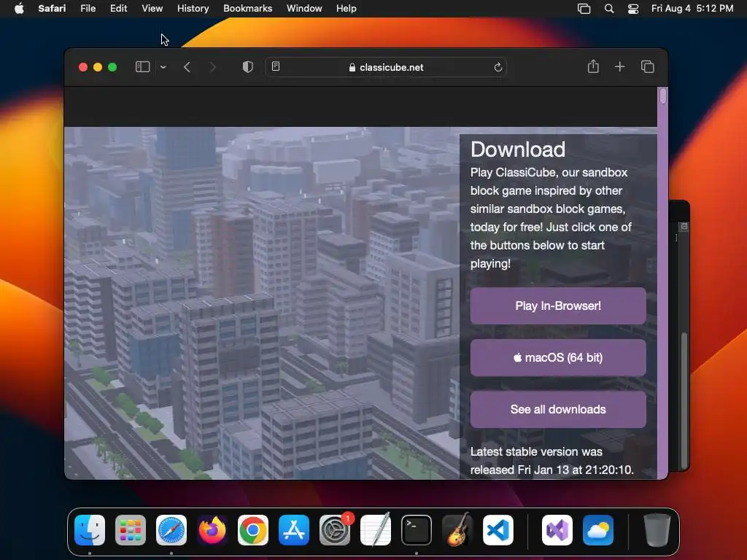The image size is (747, 560).
Task: Open the privacy report shield icon
Action: [248, 67]
